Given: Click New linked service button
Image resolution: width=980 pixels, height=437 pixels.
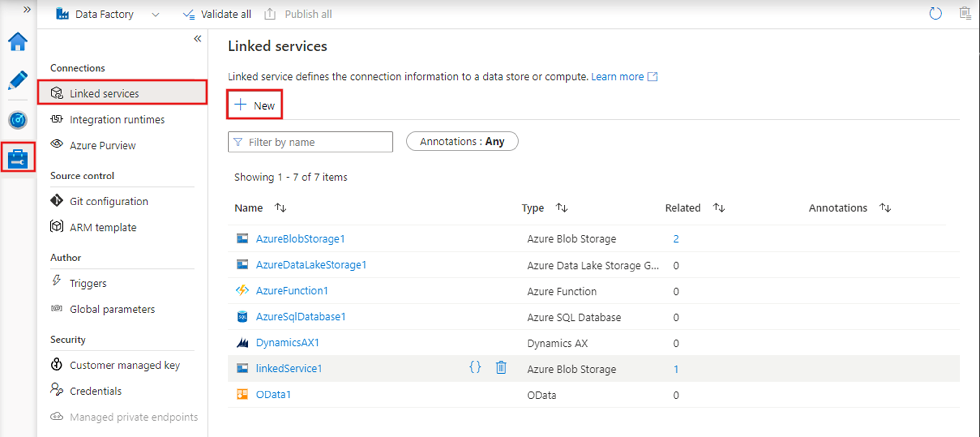Looking at the screenshot, I should tap(255, 105).
